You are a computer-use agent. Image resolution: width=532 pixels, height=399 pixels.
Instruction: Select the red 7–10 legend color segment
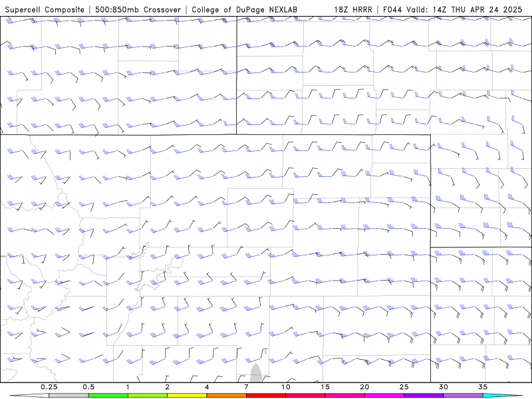pos(266,396)
